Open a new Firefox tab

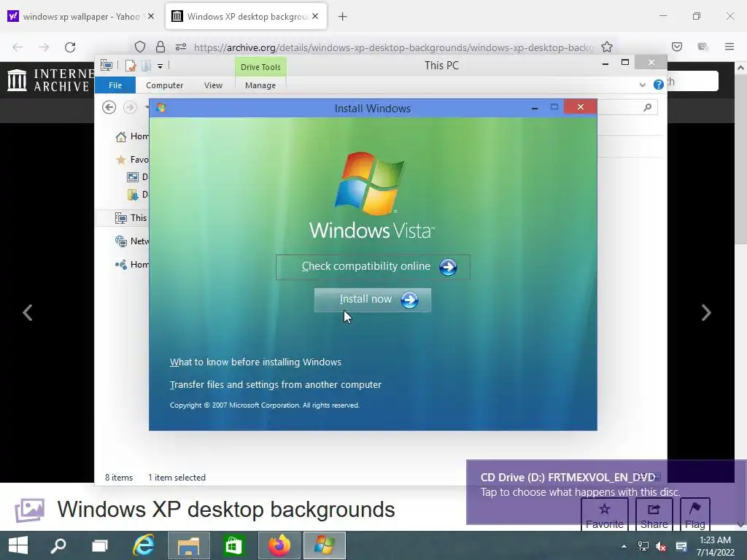(343, 17)
